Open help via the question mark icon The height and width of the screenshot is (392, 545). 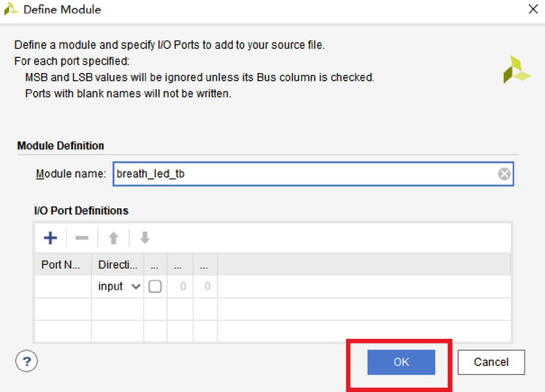click(27, 361)
